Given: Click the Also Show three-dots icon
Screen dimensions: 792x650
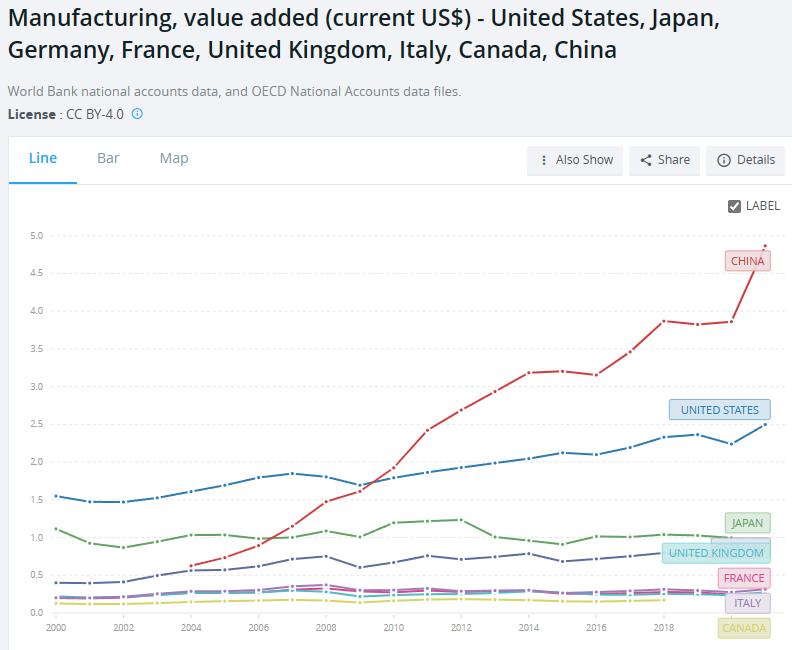Looking at the screenshot, I should pos(543,160).
